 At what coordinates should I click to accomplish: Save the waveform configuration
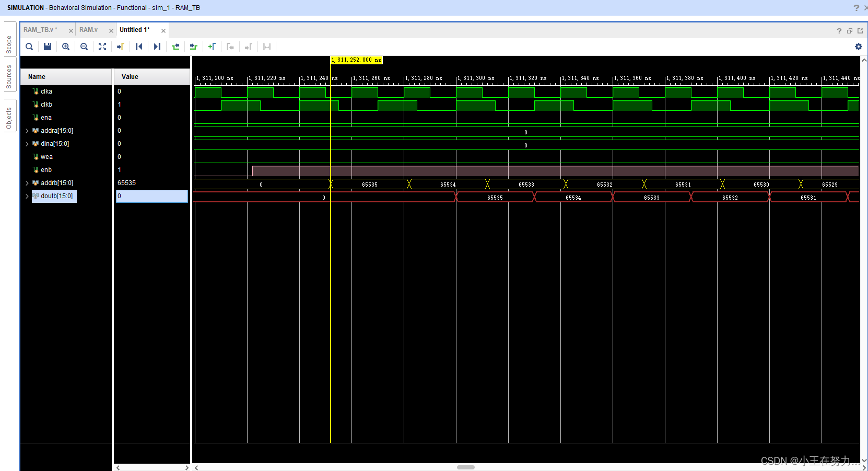[47, 47]
